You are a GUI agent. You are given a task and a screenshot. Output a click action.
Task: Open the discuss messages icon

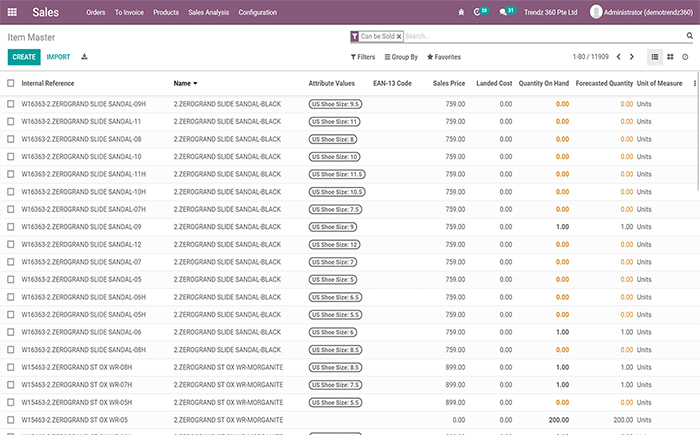click(504, 12)
